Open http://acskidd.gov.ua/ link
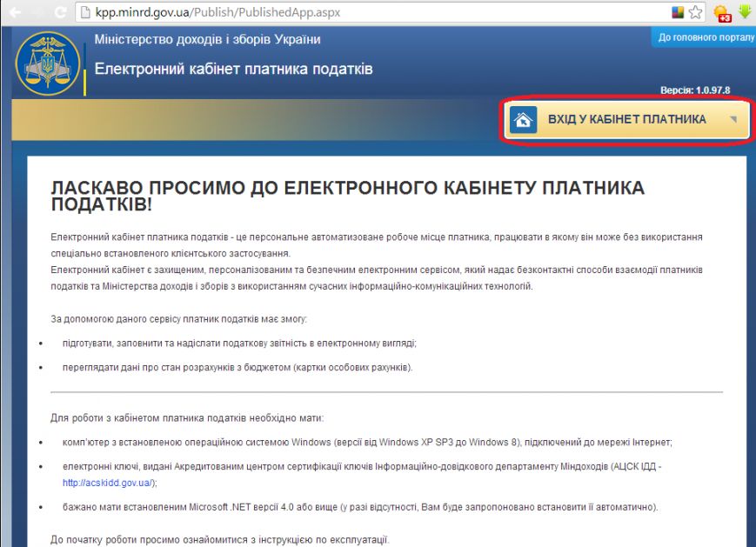This screenshot has height=547, width=756. 108,483
